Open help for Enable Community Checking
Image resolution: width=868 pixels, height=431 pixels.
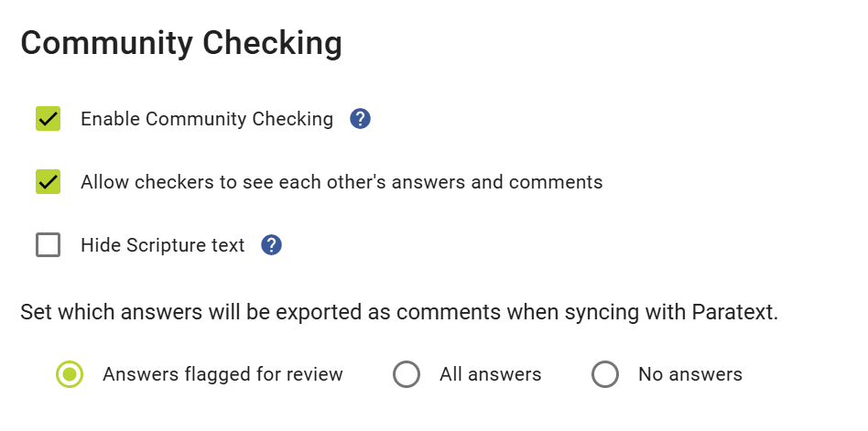click(360, 119)
